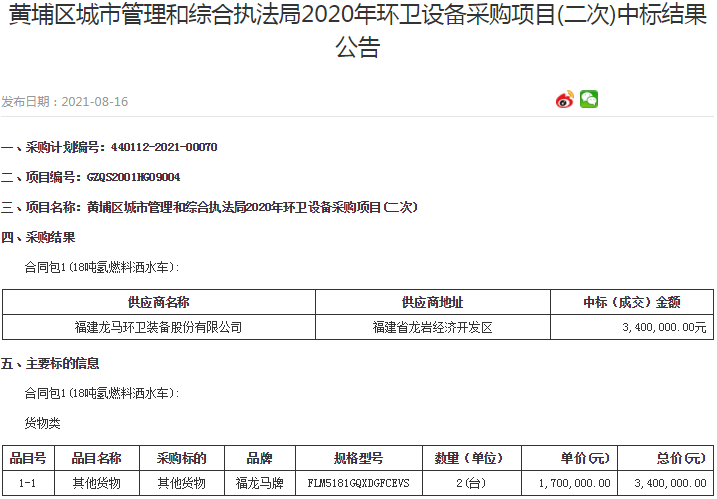717x499 pixels.
Task: Click address cell 福建省龙岩经济开发区
Action: 432,327
